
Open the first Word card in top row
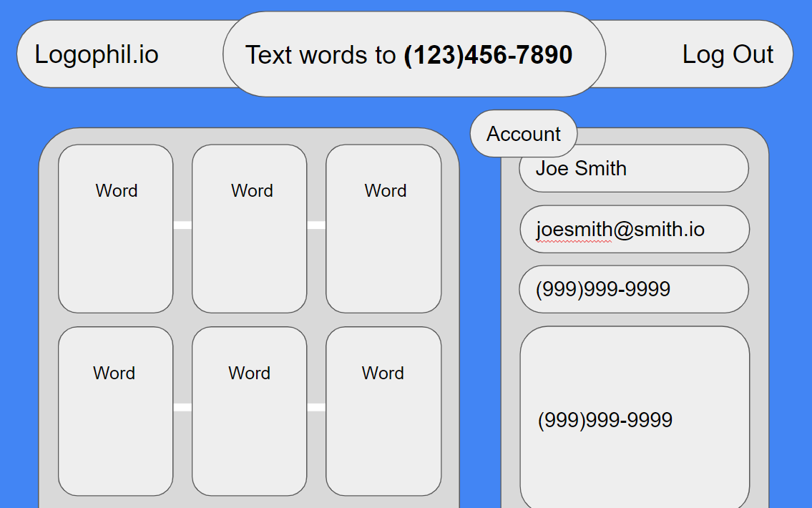[115, 229]
